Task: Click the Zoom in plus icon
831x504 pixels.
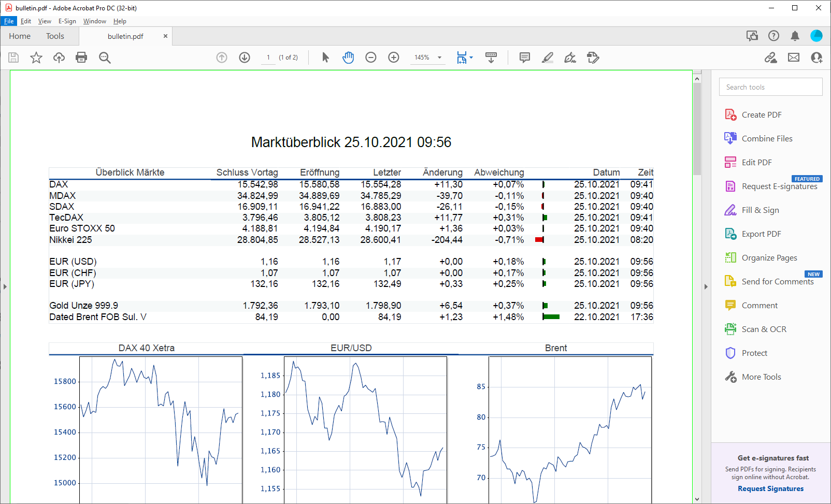Action: point(394,57)
